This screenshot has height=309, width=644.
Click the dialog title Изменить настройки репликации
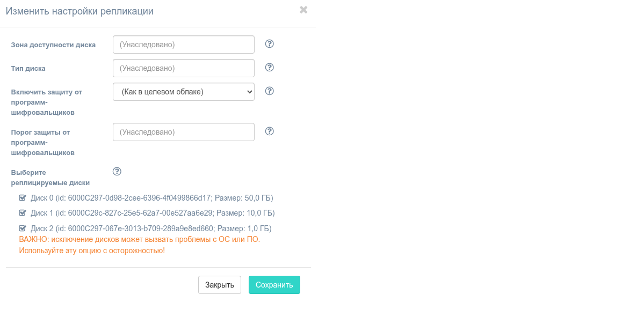[x=79, y=11]
